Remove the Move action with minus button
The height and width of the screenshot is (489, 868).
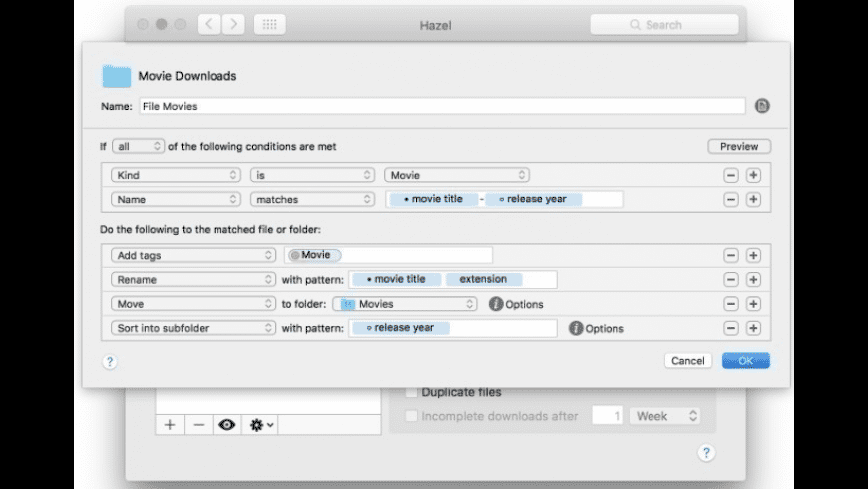(x=731, y=304)
